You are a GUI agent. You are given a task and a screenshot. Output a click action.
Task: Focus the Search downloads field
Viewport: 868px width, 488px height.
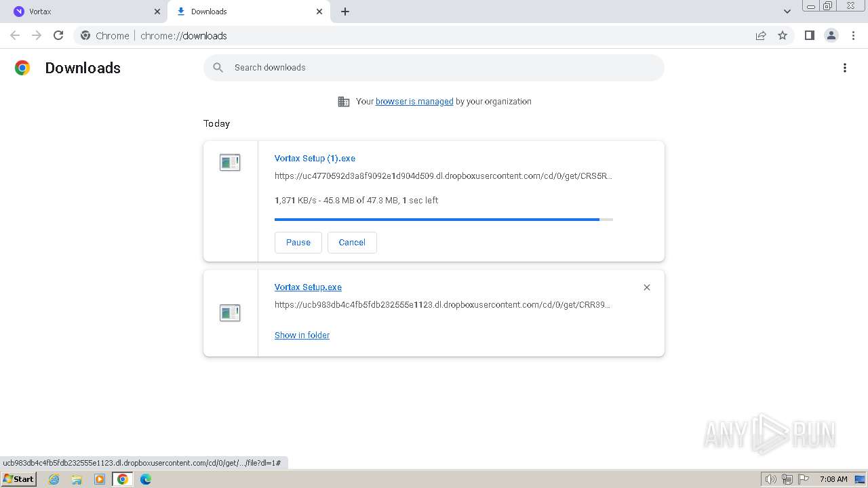pyautogui.click(x=434, y=68)
